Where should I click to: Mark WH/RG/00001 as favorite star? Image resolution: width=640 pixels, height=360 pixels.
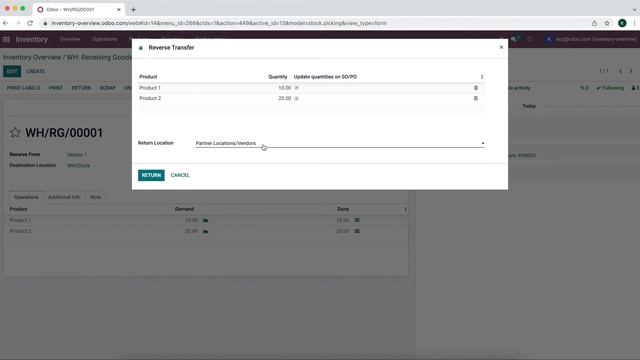click(15, 132)
